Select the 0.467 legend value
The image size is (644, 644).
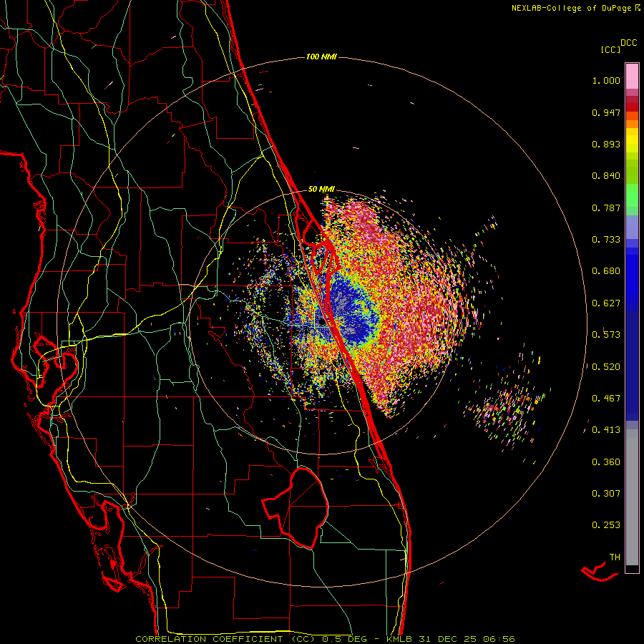pyautogui.click(x=606, y=399)
